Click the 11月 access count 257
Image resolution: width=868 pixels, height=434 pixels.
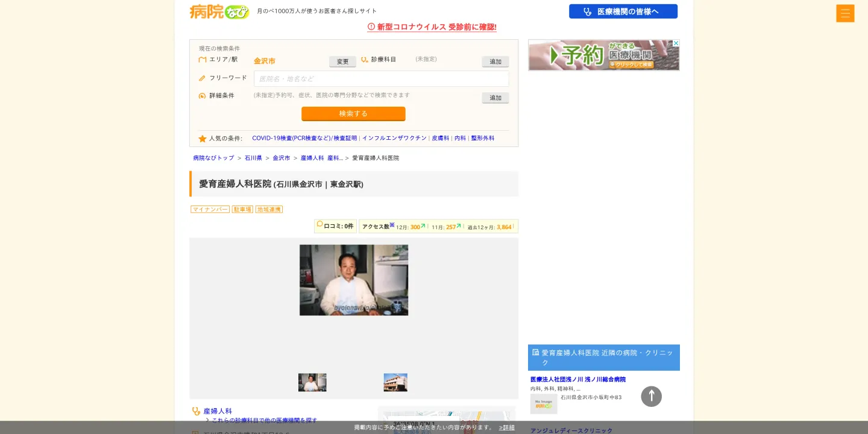pos(451,227)
